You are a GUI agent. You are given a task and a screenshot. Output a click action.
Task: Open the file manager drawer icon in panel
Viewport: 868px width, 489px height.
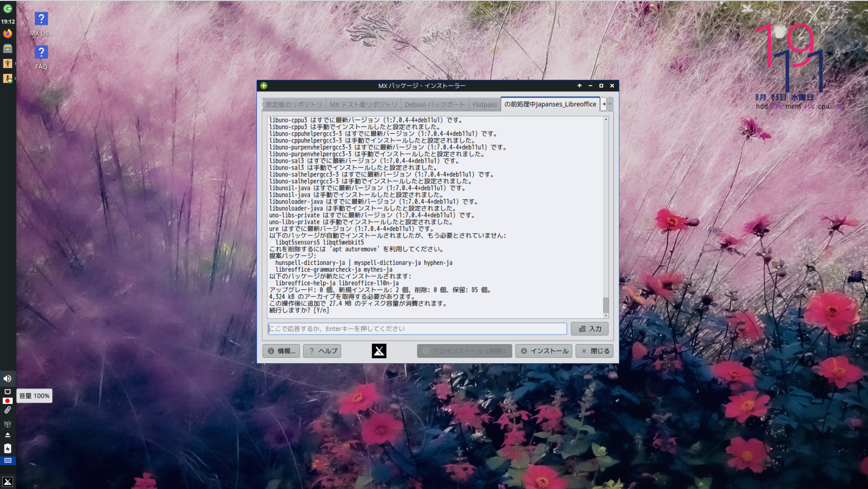[x=8, y=49]
